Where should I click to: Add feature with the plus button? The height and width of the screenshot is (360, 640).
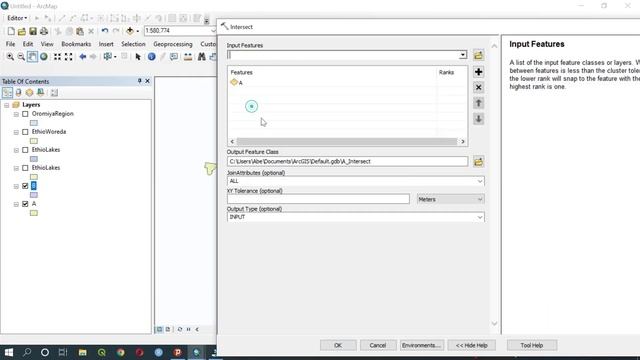click(478, 72)
